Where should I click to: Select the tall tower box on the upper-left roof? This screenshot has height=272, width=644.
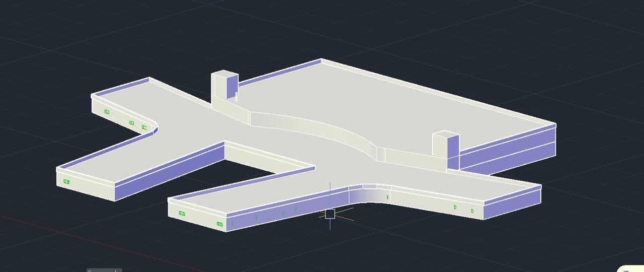(x=224, y=87)
